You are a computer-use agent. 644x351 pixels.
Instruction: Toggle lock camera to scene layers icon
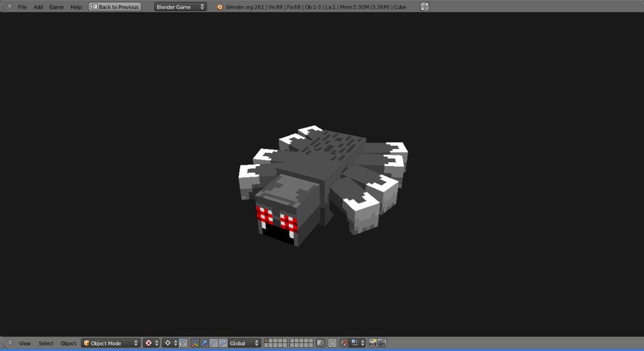(x=321, y=343)
